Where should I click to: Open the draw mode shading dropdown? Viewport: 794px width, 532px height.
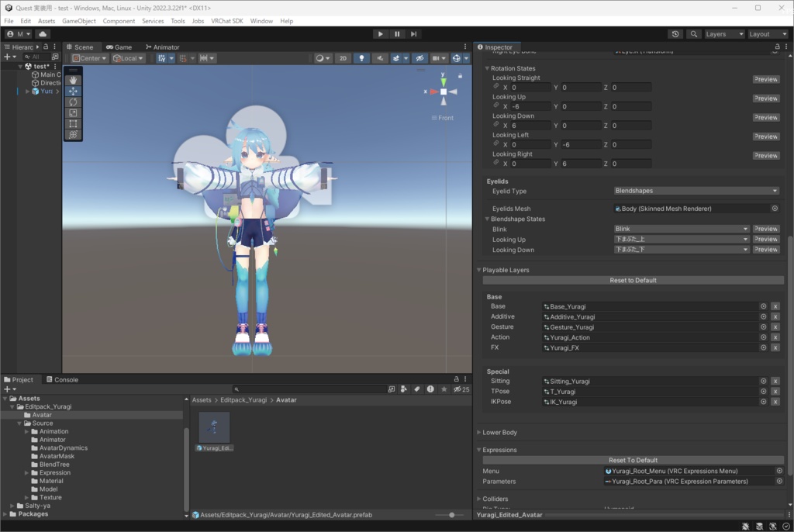[323, 58]
